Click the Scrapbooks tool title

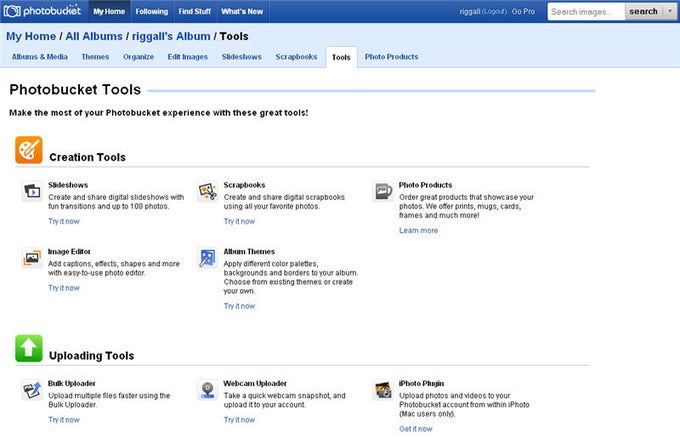[x=245, y=185]
